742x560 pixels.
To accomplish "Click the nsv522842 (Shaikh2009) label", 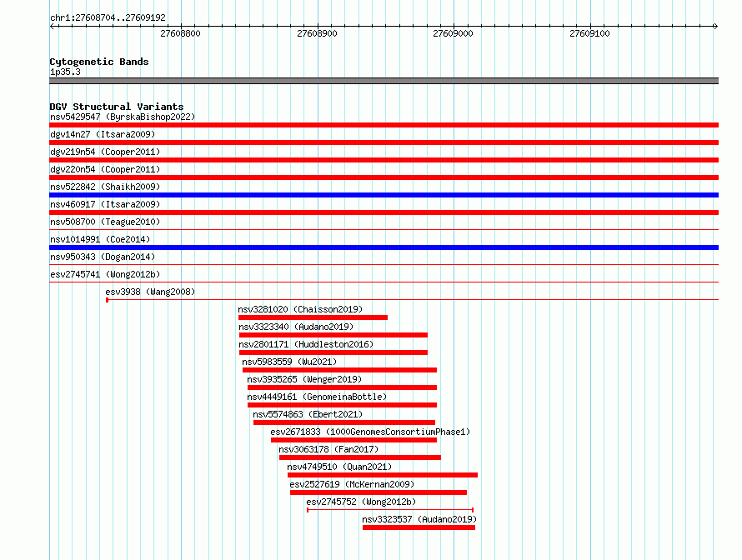I will (x=105, y=187).
